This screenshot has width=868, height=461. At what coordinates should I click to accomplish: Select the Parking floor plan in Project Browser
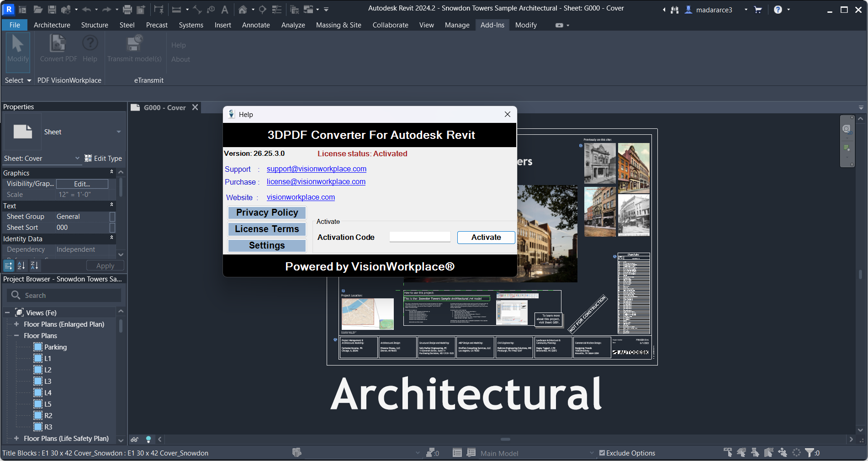pos(55,347)
